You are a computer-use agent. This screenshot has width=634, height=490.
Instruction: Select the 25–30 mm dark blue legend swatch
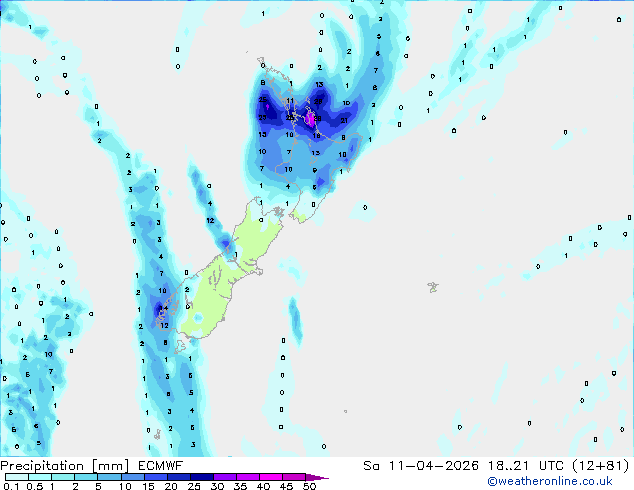click(202, 477)
